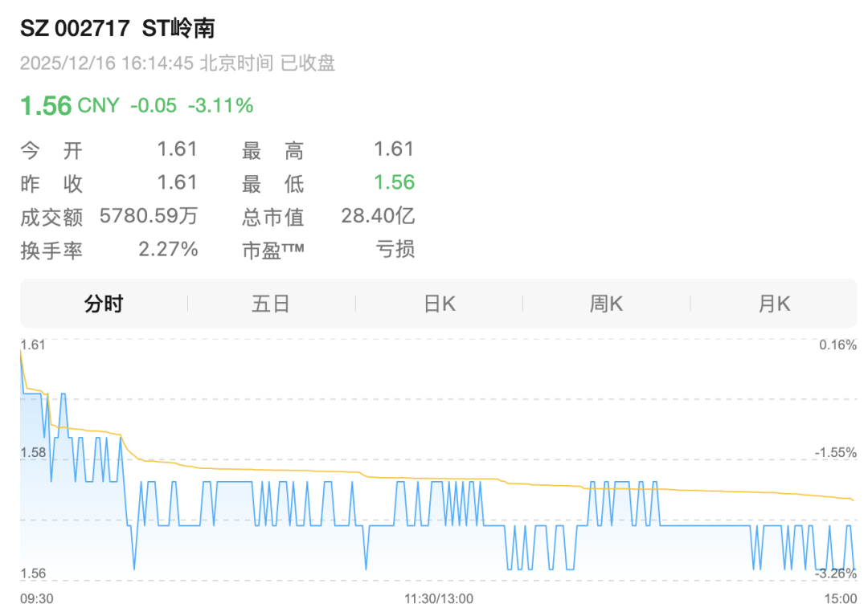Click the percent change -3.11%
This screenshot has width=868, height=616.
221,105
